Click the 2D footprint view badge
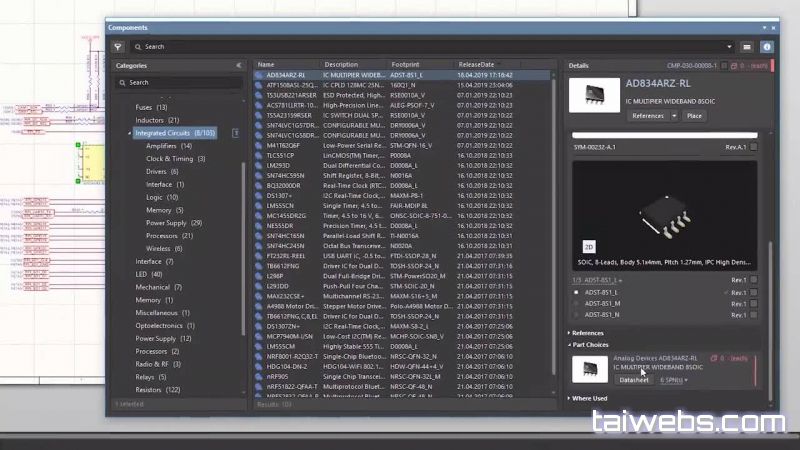 coord(587,244)
